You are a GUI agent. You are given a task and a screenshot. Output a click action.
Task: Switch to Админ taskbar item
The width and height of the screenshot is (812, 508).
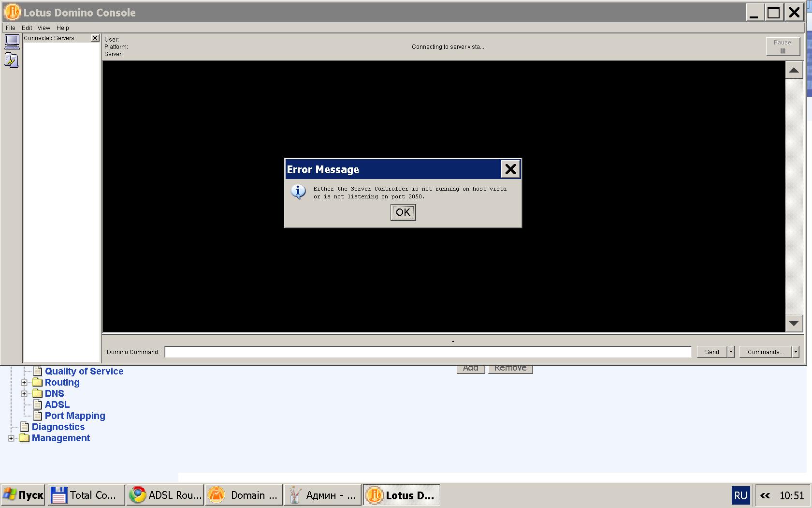click(x=323, y=495)
